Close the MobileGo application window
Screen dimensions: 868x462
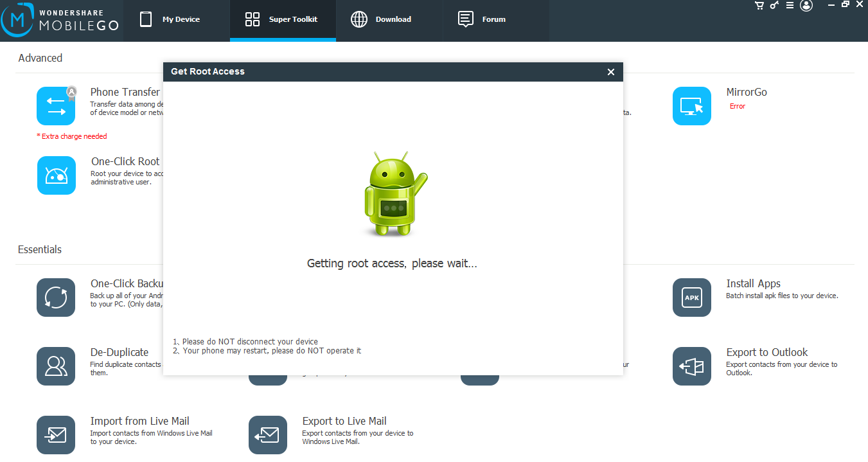point(860,4)
